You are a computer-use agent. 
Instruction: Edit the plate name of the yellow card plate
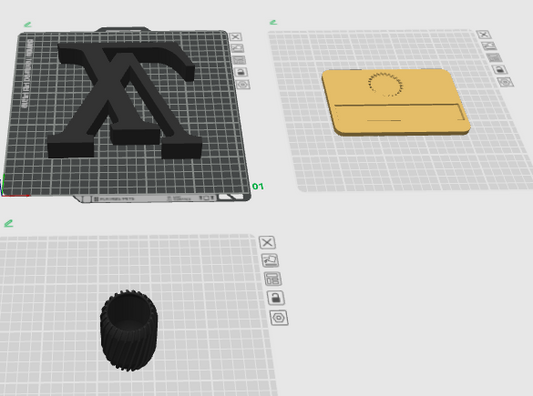(x=273, y=22)
